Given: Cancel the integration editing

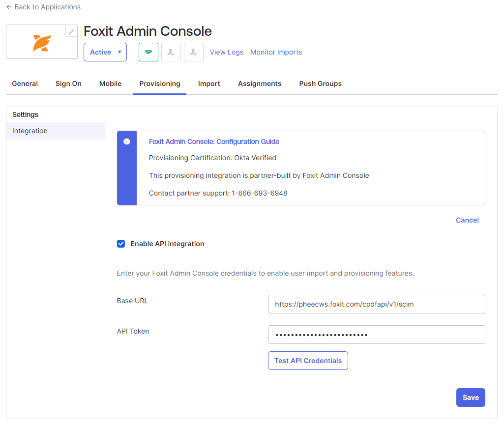Looking at the screenshot, I should (x=467, y=220).
